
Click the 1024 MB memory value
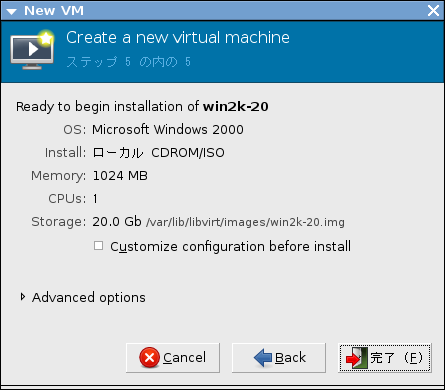pyautogui.click(x=120, y=176)
